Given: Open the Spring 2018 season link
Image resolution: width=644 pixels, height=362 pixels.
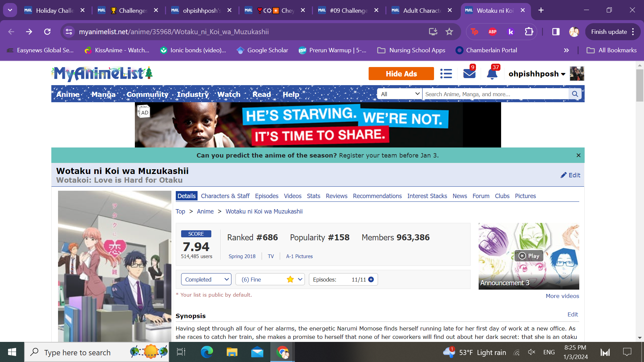Looking at the screenshot, I should [242, 256].
